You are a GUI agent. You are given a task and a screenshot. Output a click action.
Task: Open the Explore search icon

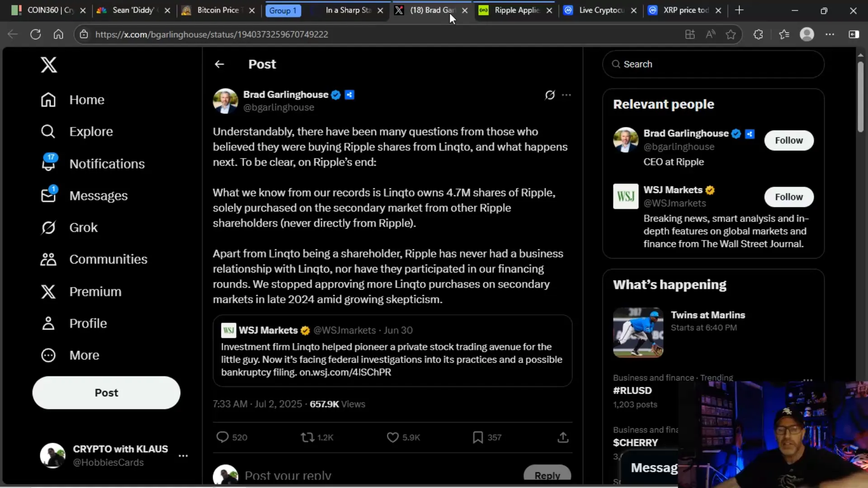(48, 131)
